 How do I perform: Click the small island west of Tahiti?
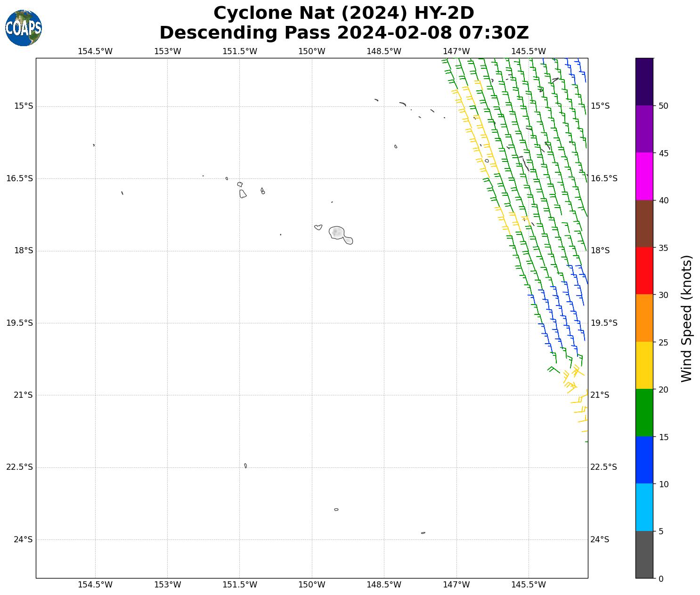(x=318, y=227)
